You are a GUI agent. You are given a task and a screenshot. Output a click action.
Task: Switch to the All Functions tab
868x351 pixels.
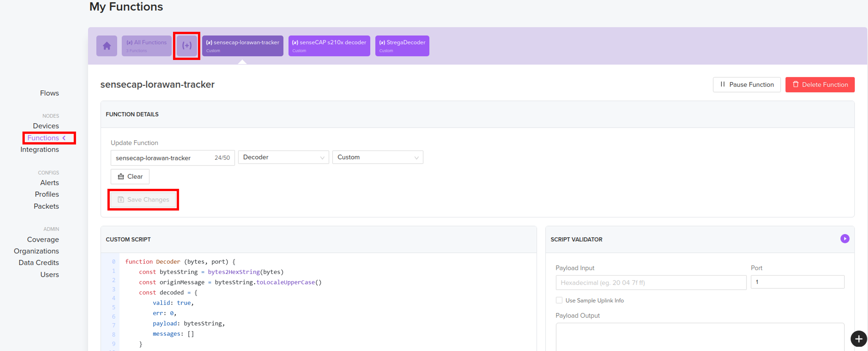146,46
